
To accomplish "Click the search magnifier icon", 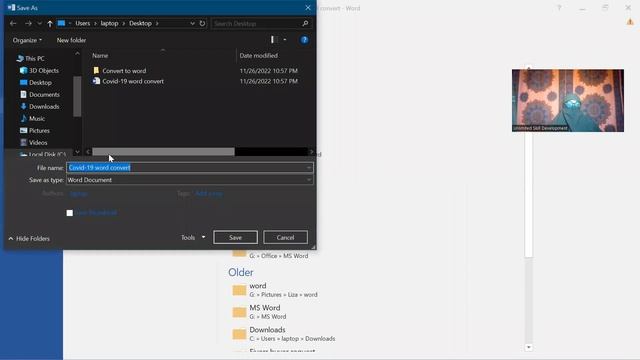I will 305,24.
